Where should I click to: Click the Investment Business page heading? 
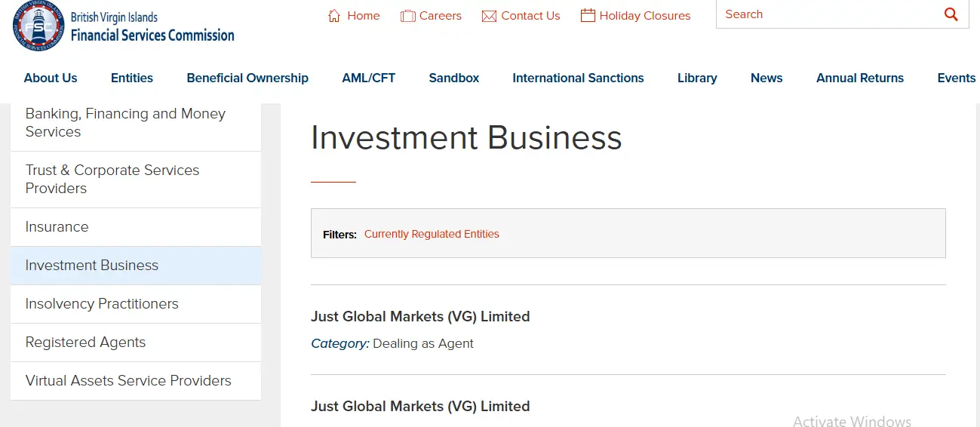466,138
